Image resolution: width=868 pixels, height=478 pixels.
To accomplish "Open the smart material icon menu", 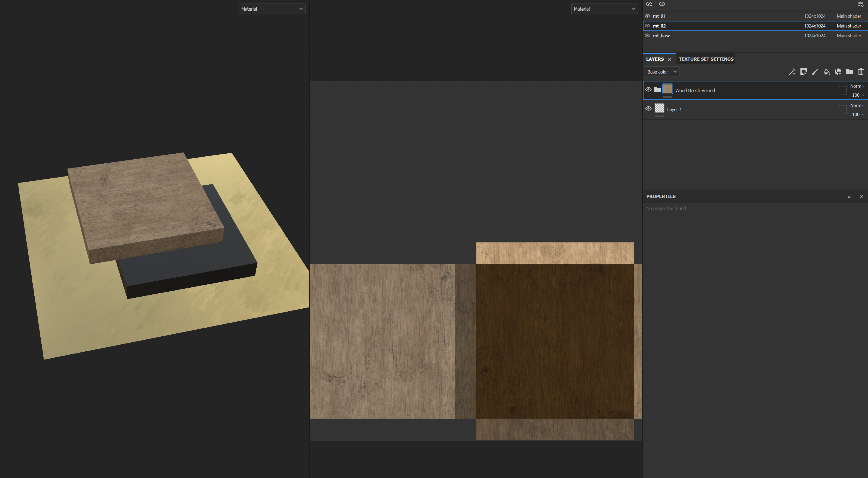I will (x=838, y=72).
